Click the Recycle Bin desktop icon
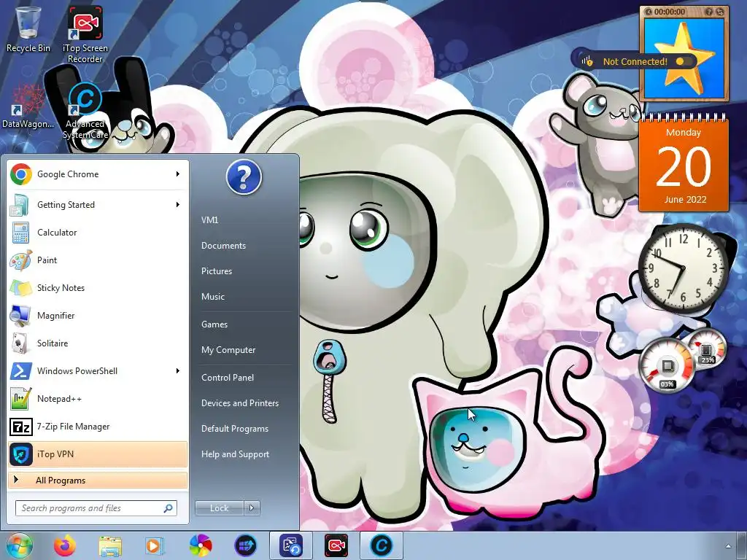Screen dimensions: 747x560 28,28
